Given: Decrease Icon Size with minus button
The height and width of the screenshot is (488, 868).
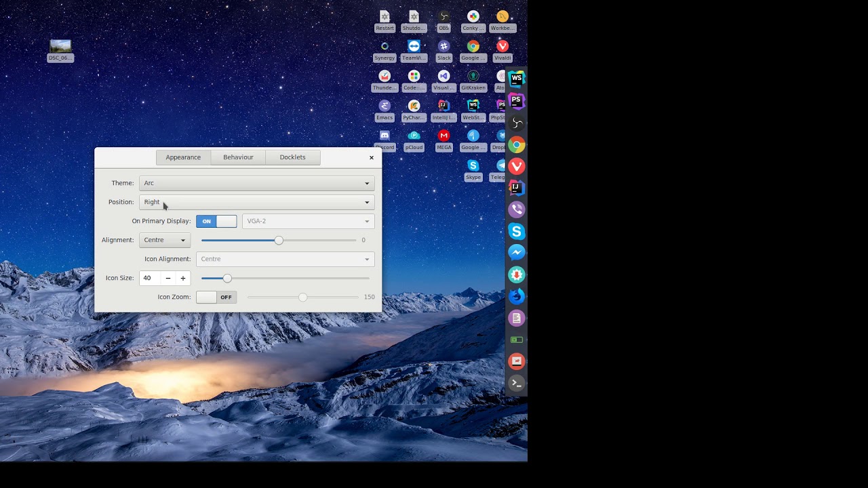Looking at the screenshot, I should click(168, 278).
